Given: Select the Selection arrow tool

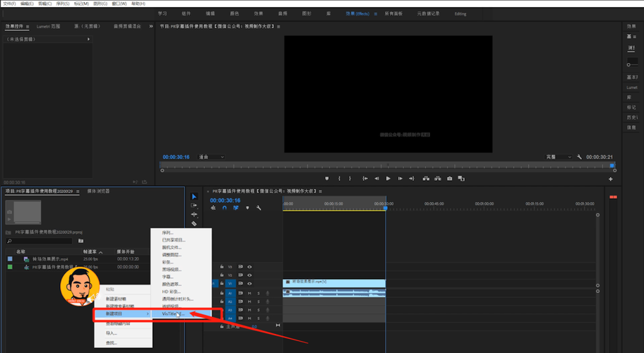Looking at the screenshot, I should (194, 196).
